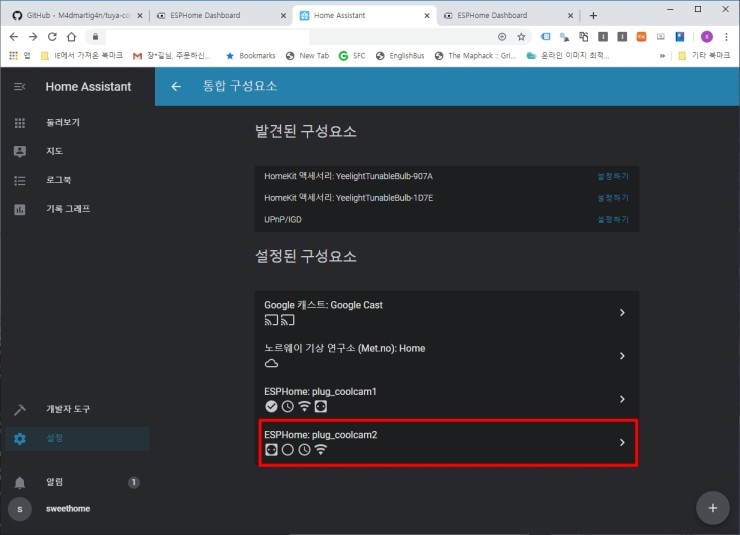Go back using the 통합 구성요소 header arrow

176,86
